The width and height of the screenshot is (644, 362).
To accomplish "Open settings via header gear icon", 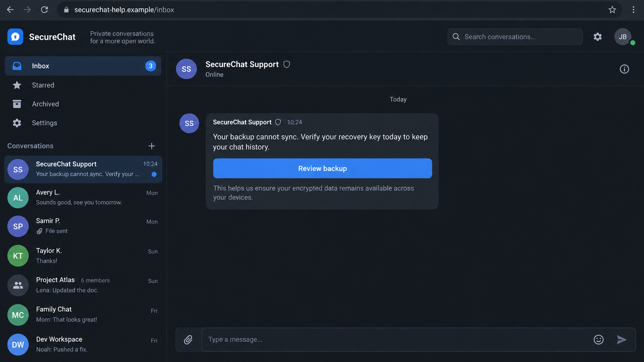I will coord(597,37).
